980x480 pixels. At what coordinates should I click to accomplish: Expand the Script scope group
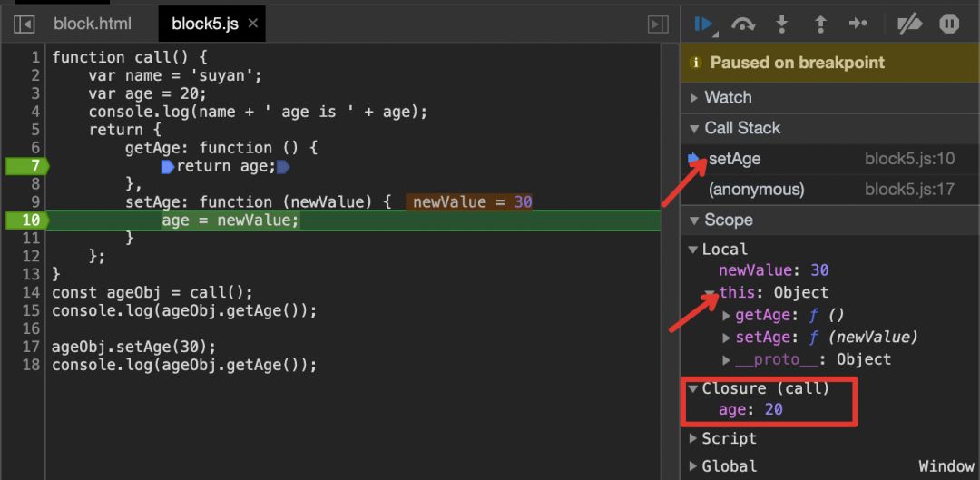tap(692, 439)
